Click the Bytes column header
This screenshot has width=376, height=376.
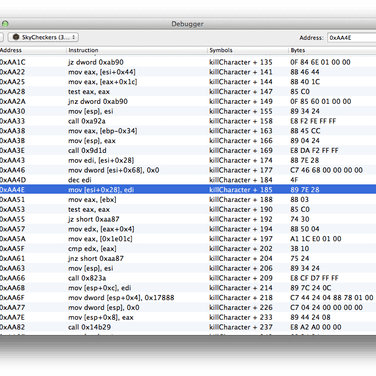[x=298, y=50]
